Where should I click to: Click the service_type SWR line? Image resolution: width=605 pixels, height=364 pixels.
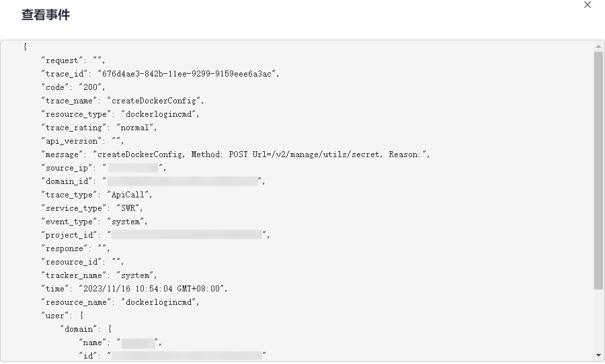(x=92, y=208)
